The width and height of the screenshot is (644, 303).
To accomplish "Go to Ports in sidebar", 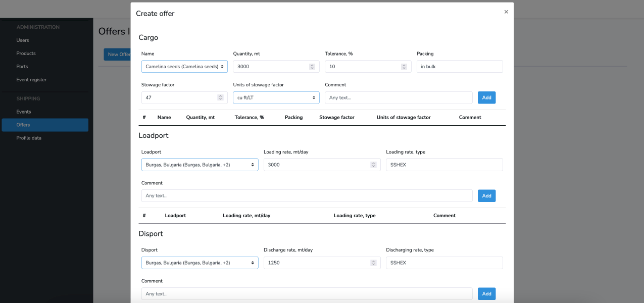I will point(22,67).
